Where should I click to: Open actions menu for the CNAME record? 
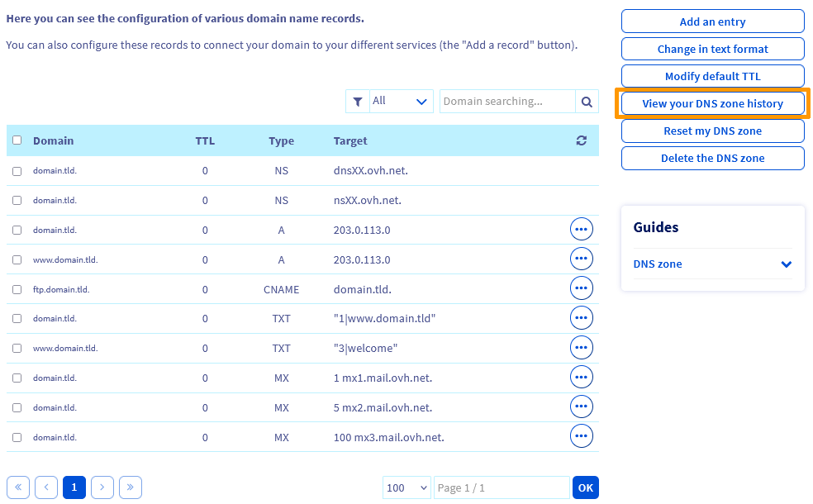(x=582, y=288)
